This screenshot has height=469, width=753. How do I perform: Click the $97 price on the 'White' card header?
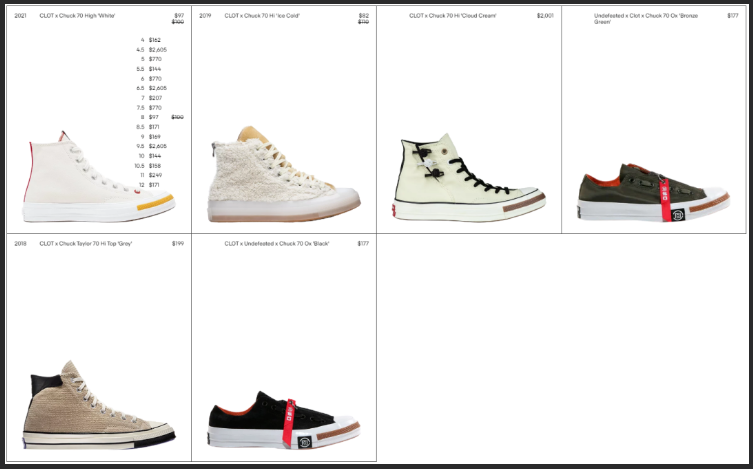pos(179,16)
